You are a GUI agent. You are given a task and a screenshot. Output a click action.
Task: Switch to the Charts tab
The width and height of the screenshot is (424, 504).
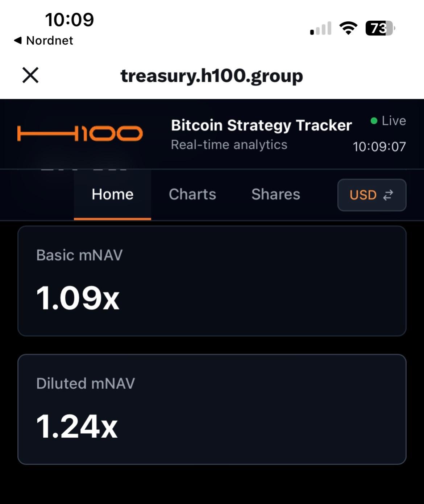coord(192,194)
